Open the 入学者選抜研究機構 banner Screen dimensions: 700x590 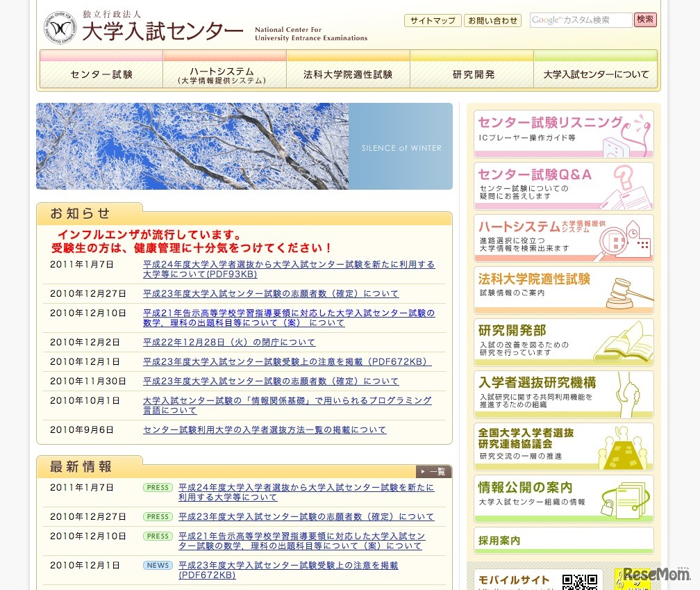click(563, 394)
